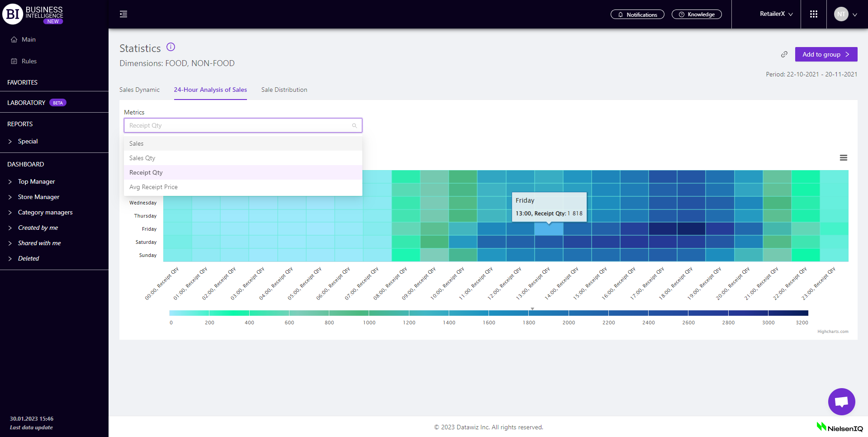Viewport: 868px width, 437px height.
Task: Switch to the Sale Distribution tab
Action: click(284, 90)
